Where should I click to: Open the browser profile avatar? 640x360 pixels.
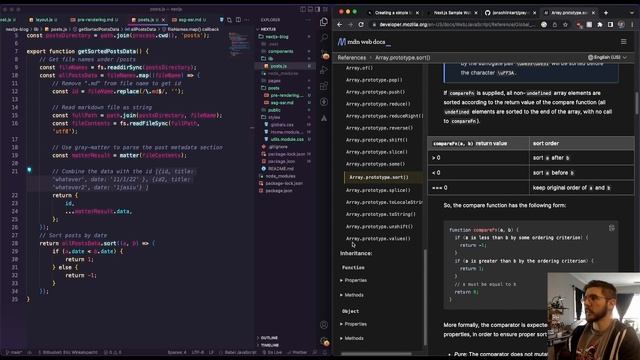click(621, 24)
